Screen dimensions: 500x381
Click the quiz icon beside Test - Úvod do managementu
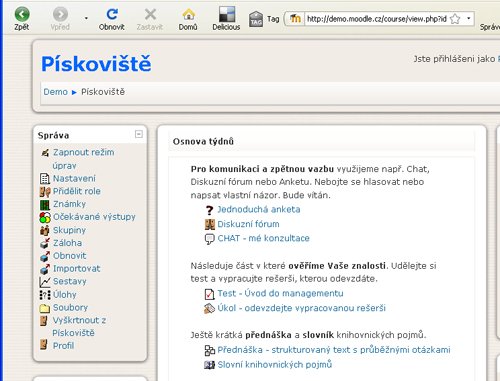pyautogui.click(x=209, y=294)
